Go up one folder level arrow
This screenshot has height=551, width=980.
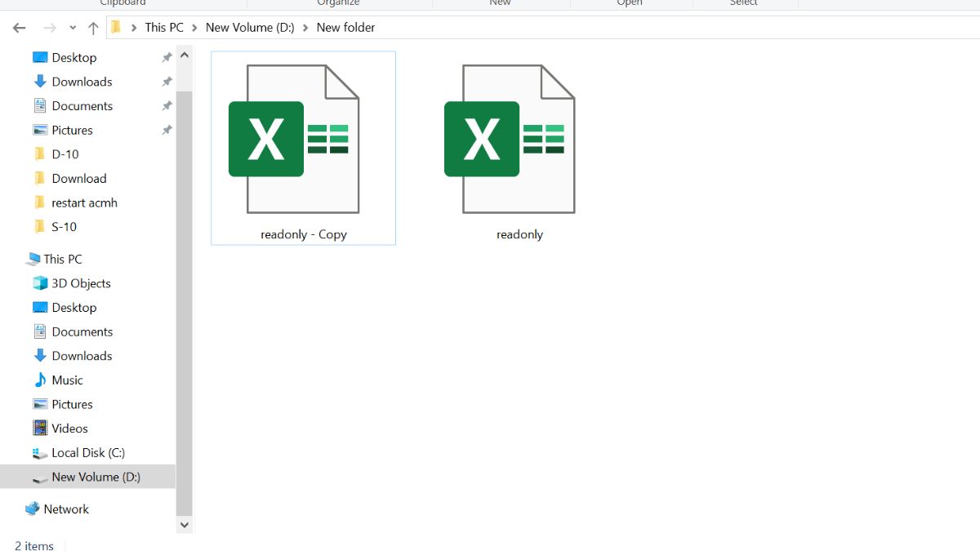pos(93,28)
